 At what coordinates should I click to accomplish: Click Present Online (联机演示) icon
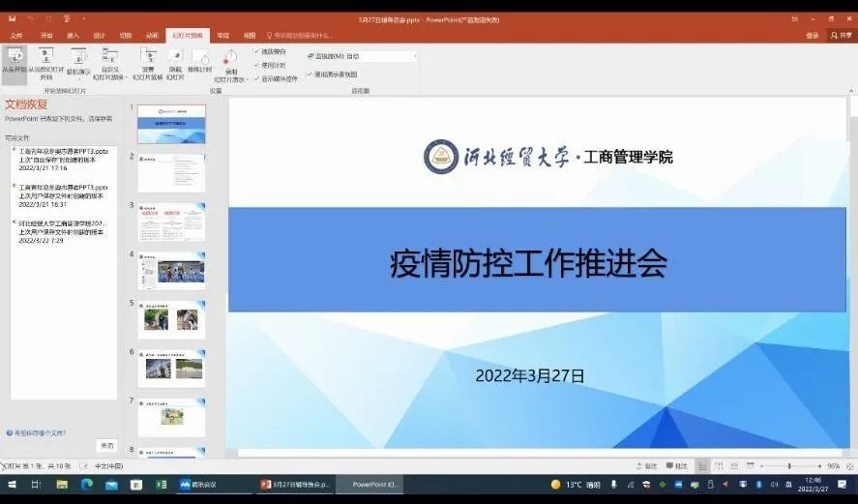tap(77, 61)
